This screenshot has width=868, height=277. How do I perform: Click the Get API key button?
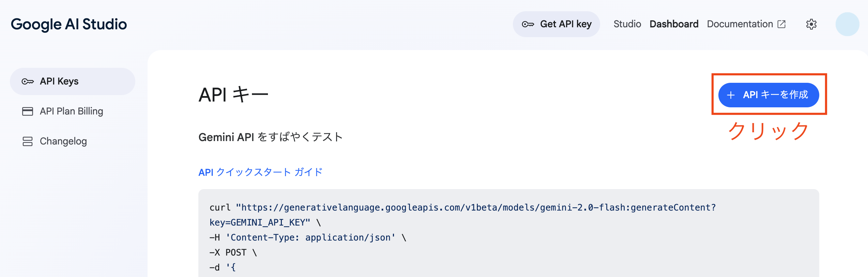(556, 24)
